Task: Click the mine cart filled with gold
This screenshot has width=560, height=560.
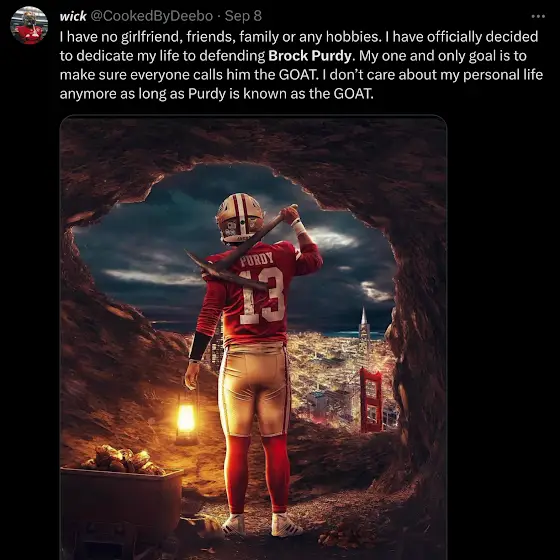Action: 121,498
